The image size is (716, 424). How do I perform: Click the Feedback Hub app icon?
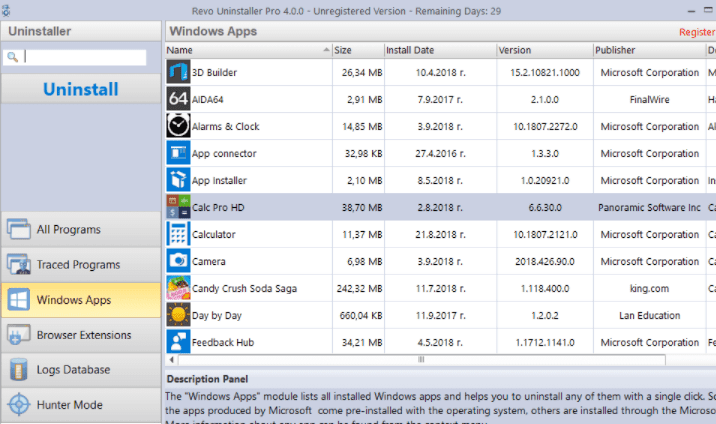[178, 342]
